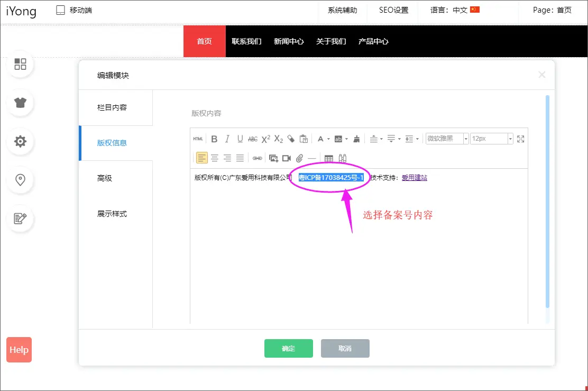Click the insert video icon
The height and width of the screenshot is (391, 588).
[x=287, y=158]
